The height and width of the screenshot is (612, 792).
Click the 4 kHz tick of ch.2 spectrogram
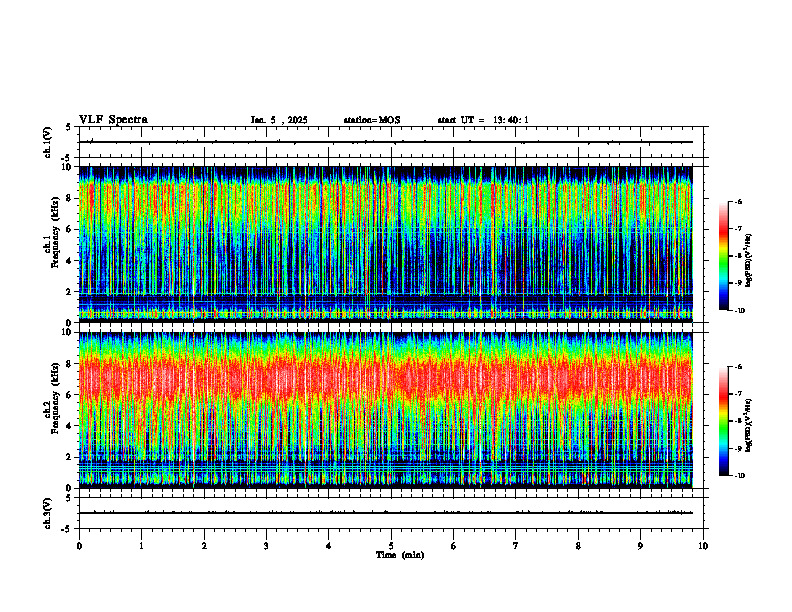point(70,426)
